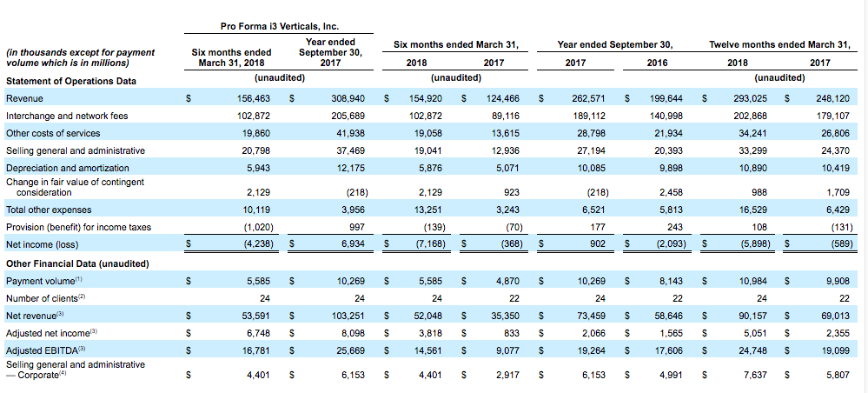This screenshot has width=868, height=393.
Task: Select revenue value 199,644
Action: 667,98
